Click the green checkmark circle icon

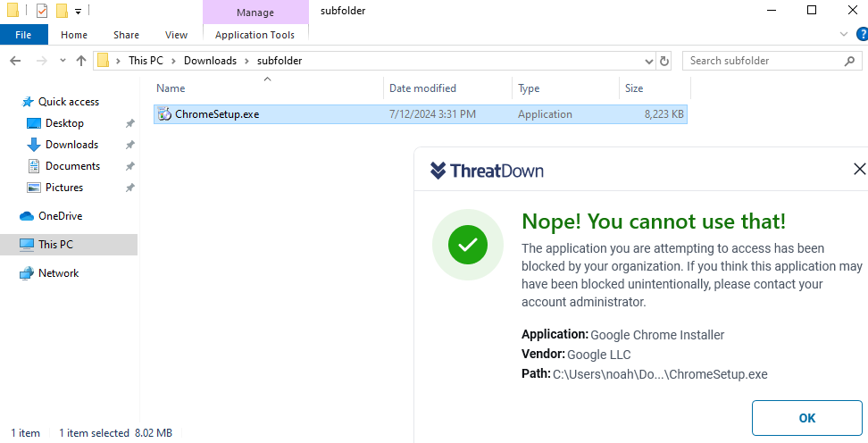tap(468, 244)
